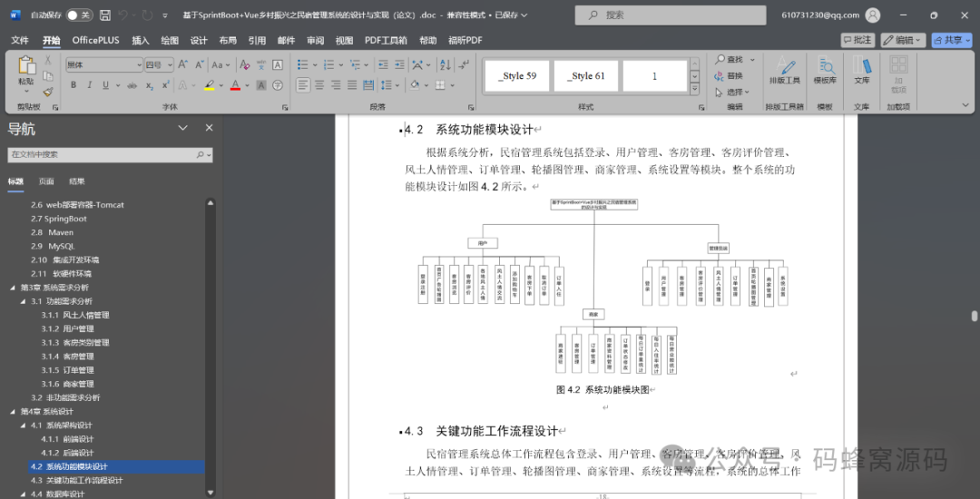Click the Decrease Indent icon
Image resolution: width=980 pixels, height=499 pixels.
point(383,64)
